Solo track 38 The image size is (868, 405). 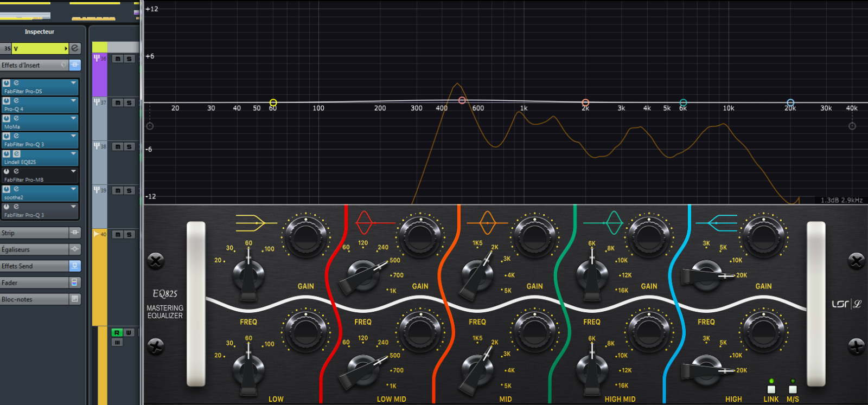tap(129, 146)
